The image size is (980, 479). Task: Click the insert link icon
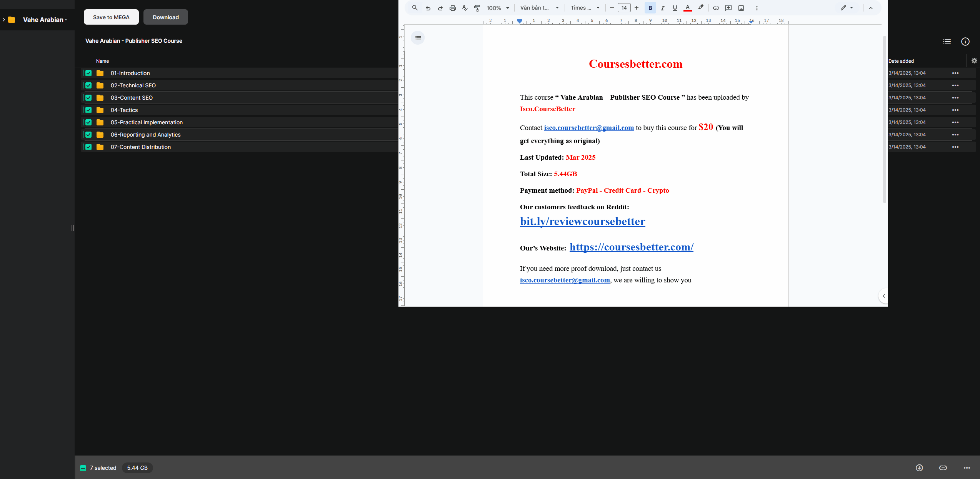[x=716, y=8]
